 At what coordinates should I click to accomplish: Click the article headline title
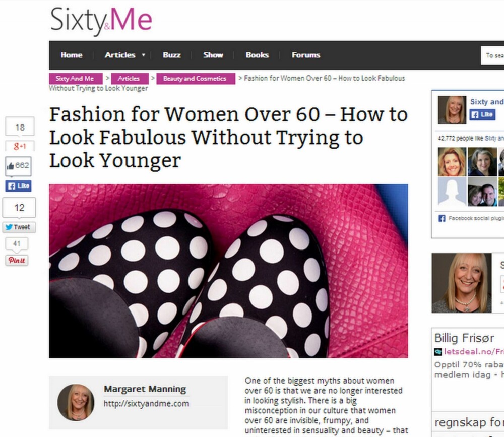(228, 137)
